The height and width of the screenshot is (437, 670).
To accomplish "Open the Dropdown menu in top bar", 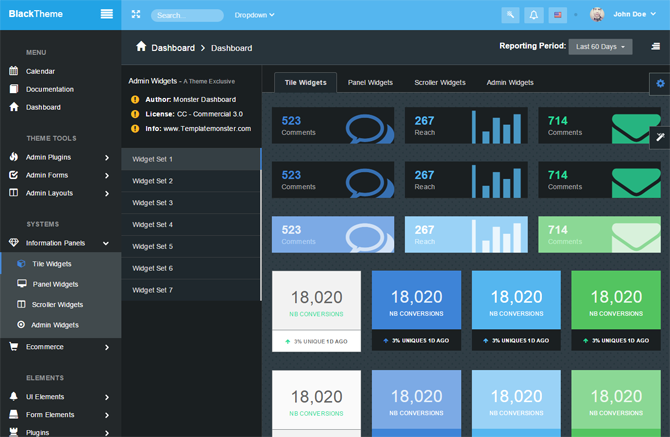I will pos(254,15).
